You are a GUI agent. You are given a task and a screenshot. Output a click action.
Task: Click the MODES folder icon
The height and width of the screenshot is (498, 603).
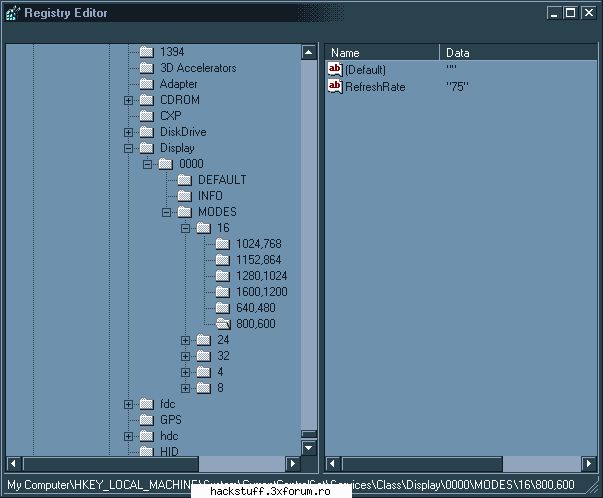tap(185, 212)
